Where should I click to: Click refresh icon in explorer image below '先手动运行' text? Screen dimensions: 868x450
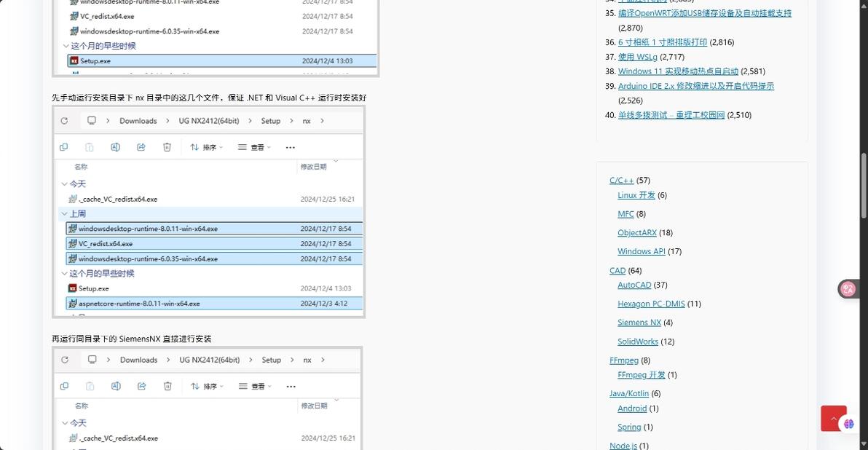click(64, 121)
